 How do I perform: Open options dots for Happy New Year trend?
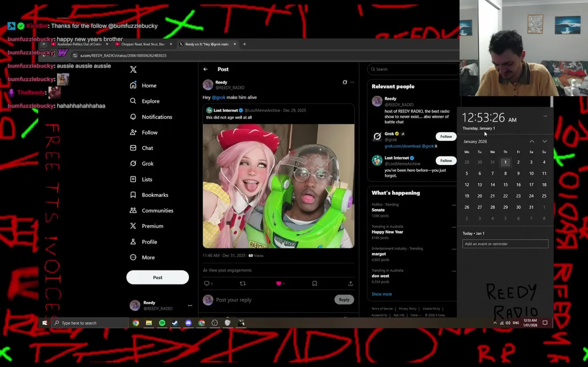click(454, 227)
